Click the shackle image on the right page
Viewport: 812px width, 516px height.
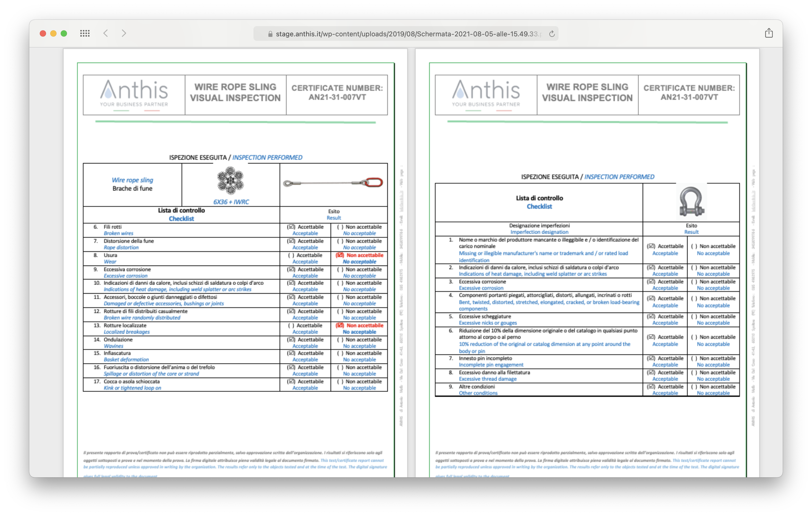pyautogui.click(x=691, y=201)
